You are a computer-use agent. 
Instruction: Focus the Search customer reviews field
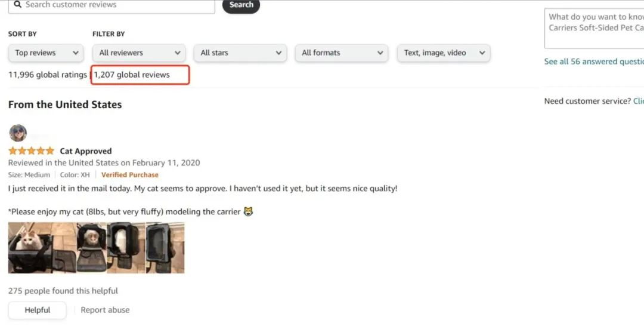112,6
